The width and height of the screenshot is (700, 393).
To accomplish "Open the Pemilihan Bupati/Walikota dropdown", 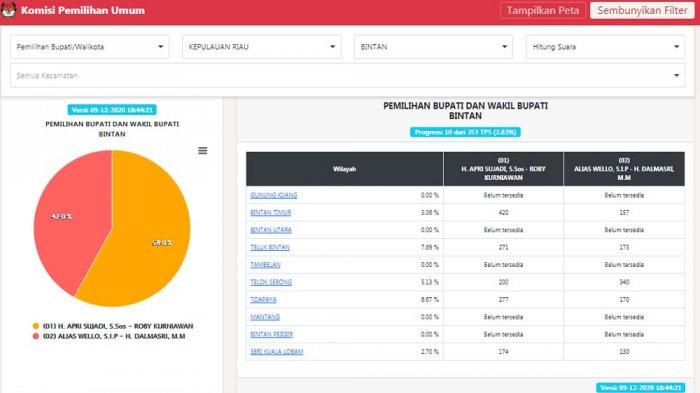I will click(x=90, y=47).
